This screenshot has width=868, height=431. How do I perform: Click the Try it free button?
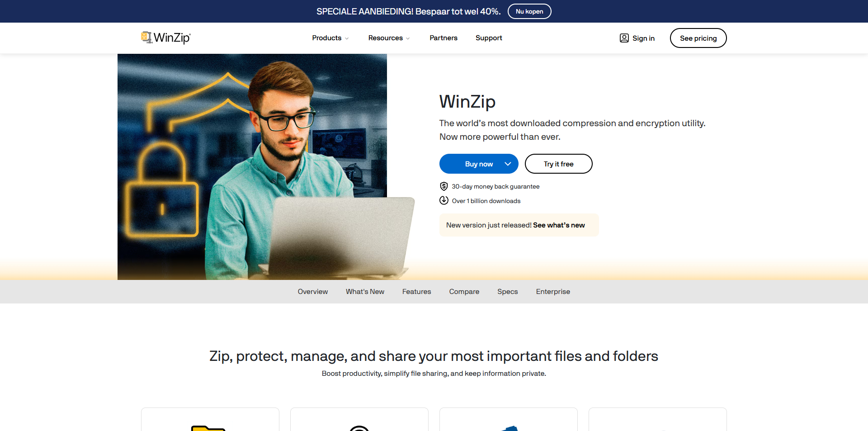(558, 164)
